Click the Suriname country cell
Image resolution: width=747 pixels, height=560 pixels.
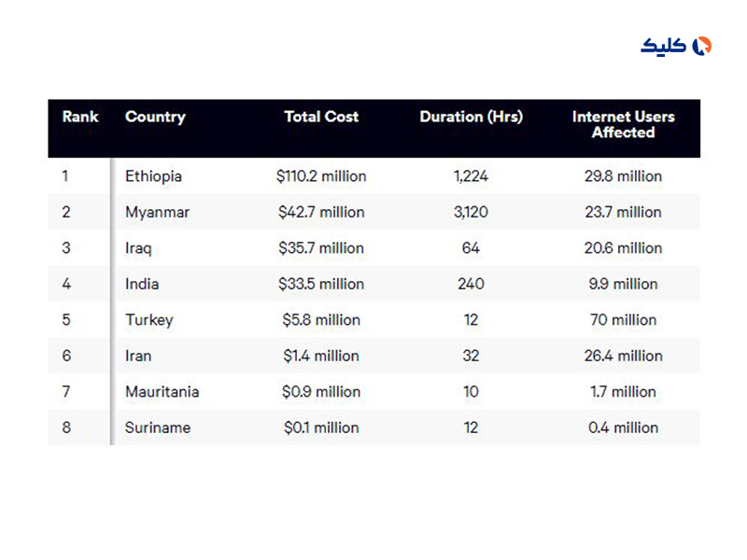(158, 427)
